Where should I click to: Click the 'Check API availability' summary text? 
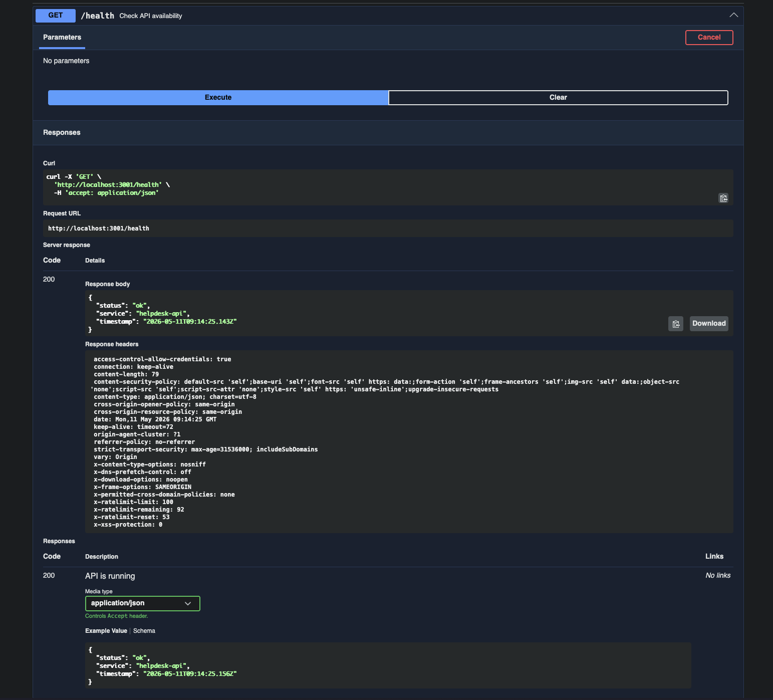pyautogui.click(x=151, y=16)
